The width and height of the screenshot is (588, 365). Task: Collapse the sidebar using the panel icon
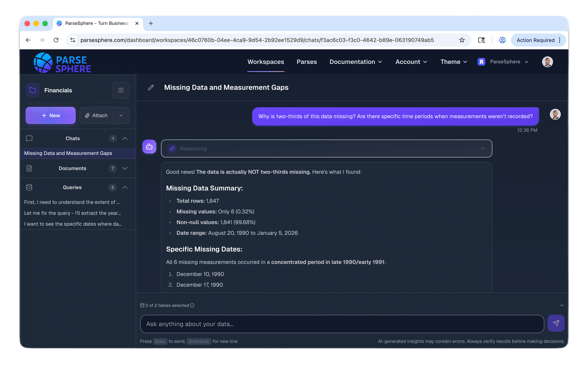121,90
